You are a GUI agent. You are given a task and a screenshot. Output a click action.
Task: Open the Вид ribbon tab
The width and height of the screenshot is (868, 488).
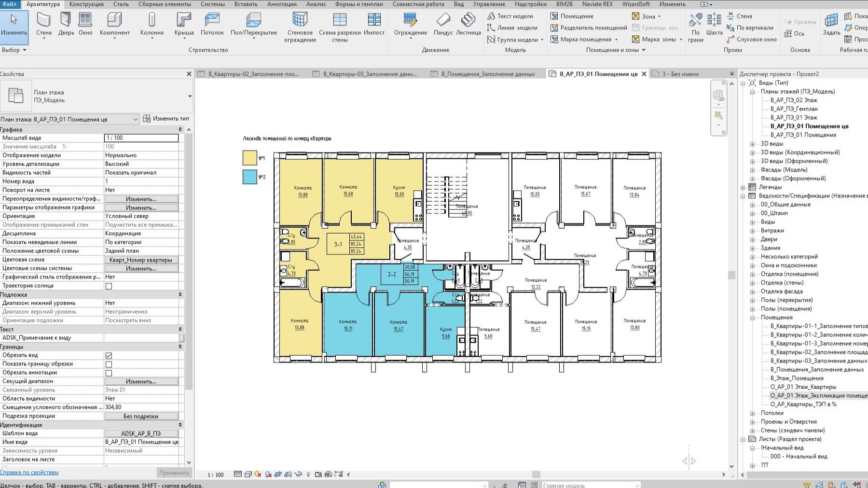pyautogui.click(x=458, y=4)
